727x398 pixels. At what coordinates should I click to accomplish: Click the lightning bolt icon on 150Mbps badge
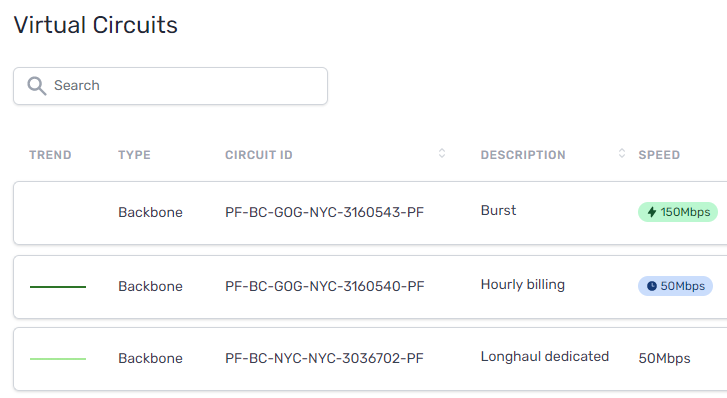pyautogui.click(x=652, y=212)
